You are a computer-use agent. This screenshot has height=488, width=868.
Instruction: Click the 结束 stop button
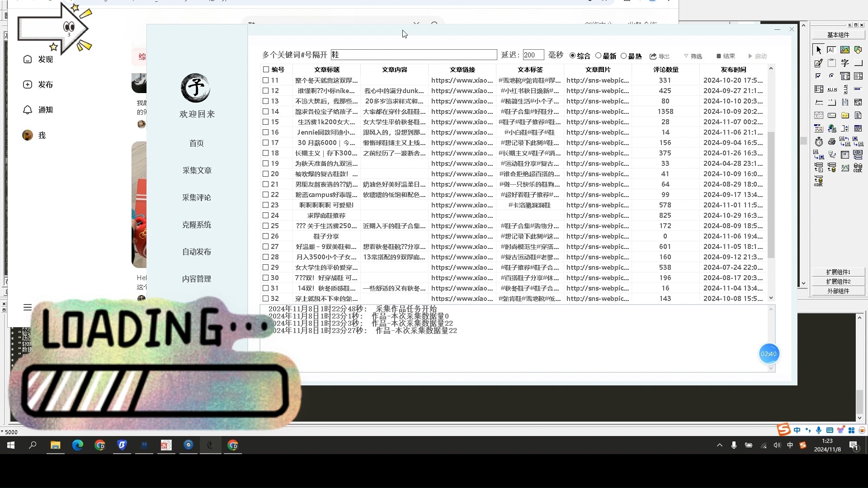[x=726, y=56]
